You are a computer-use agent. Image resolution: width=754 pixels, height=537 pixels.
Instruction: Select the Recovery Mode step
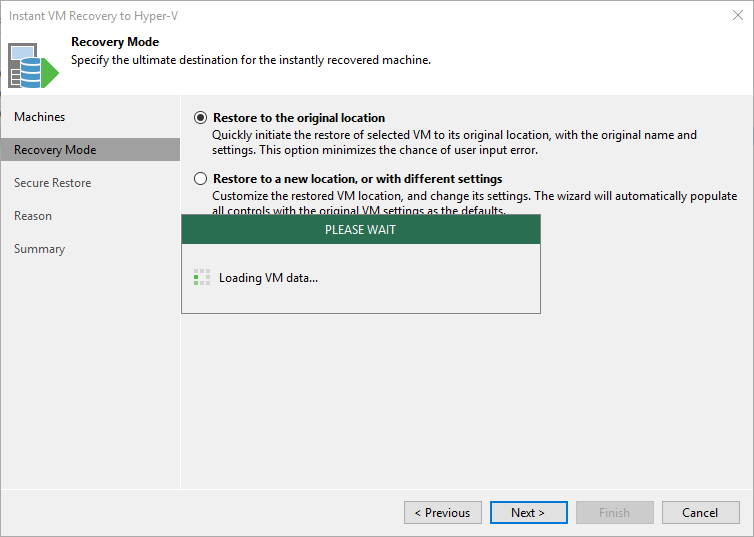pos(90,150)
